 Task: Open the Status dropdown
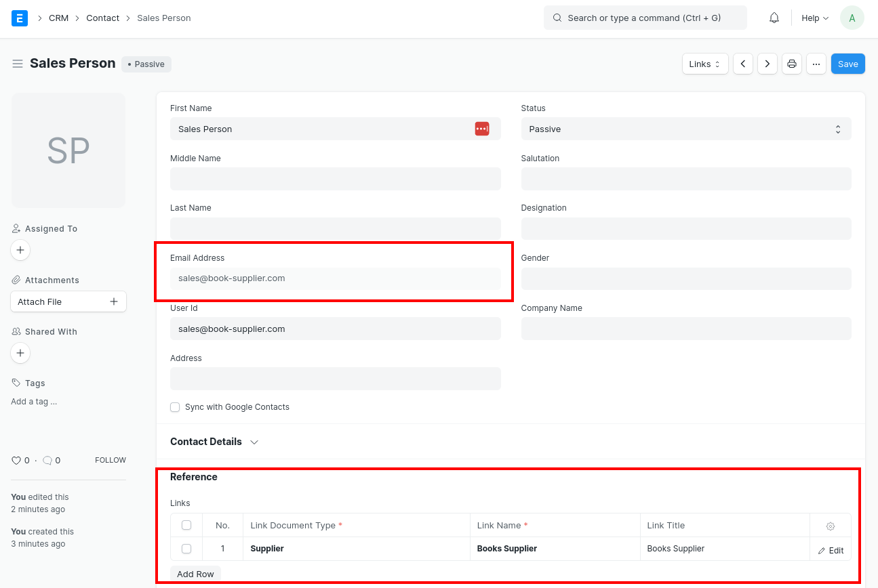(x=685, y=129)
